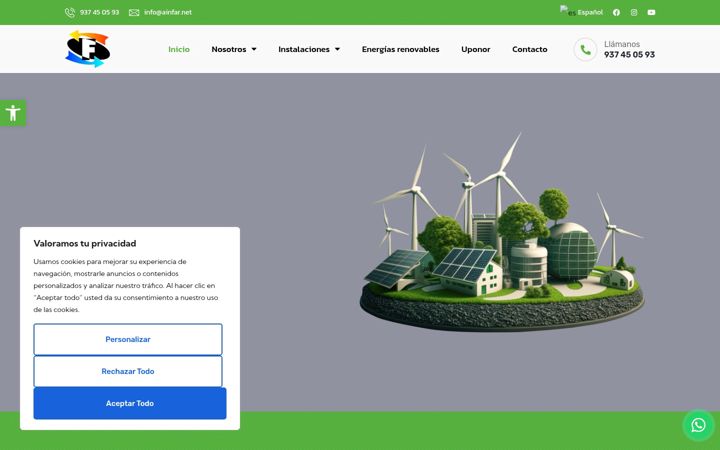
Task: Open the Instagram social icon
Action: 634,12
